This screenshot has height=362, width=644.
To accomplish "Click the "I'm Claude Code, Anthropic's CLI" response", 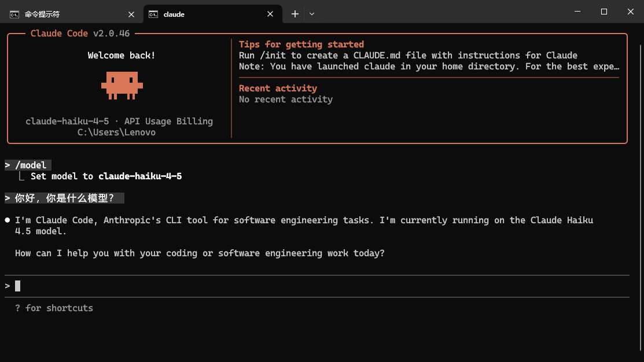I will point(304,226).
